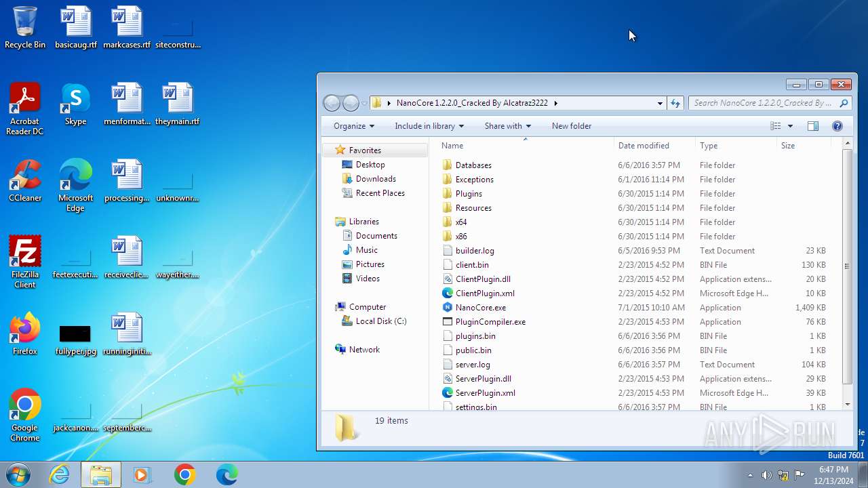Show hidden tray icons arrow

point(750,475)
